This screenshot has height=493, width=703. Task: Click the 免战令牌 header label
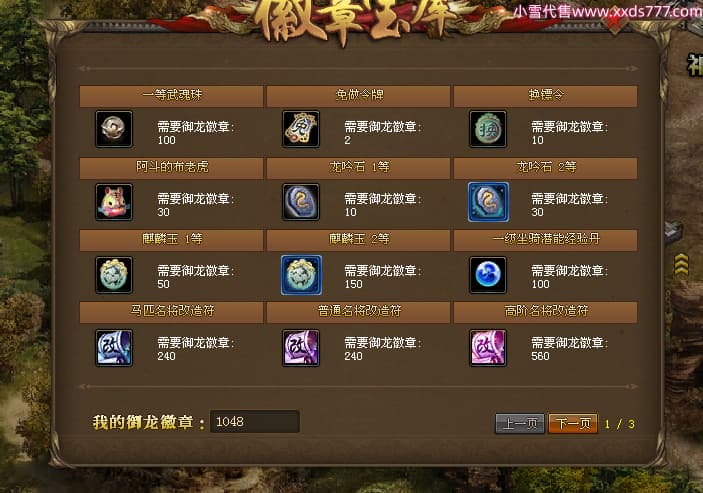click(x=359, y=95)
